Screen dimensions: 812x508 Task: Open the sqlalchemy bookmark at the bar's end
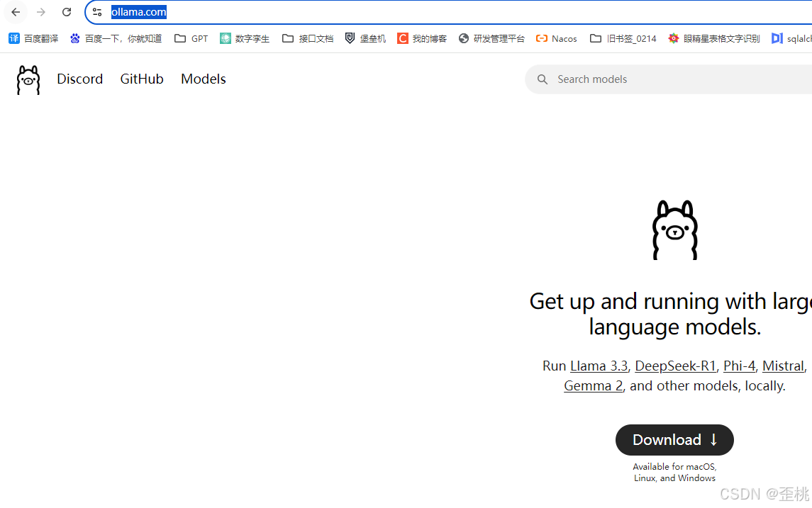(791, 38)
